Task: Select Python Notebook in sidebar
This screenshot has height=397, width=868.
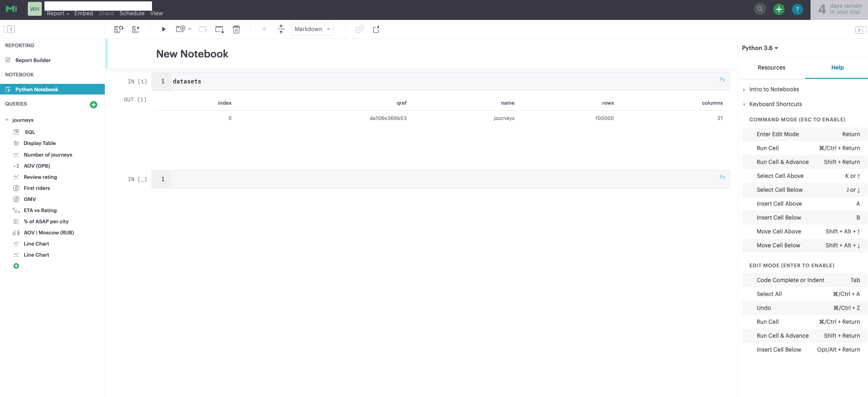Action: [52, 89]
